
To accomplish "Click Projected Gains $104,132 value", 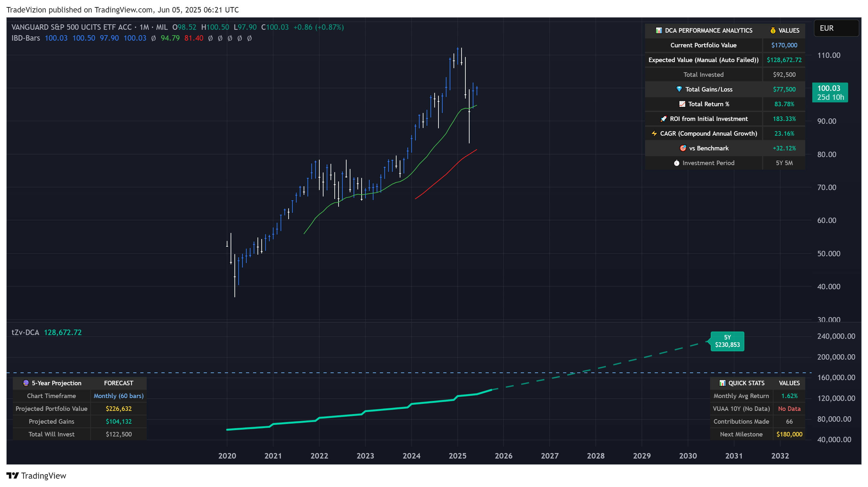I will coord(119,421).
